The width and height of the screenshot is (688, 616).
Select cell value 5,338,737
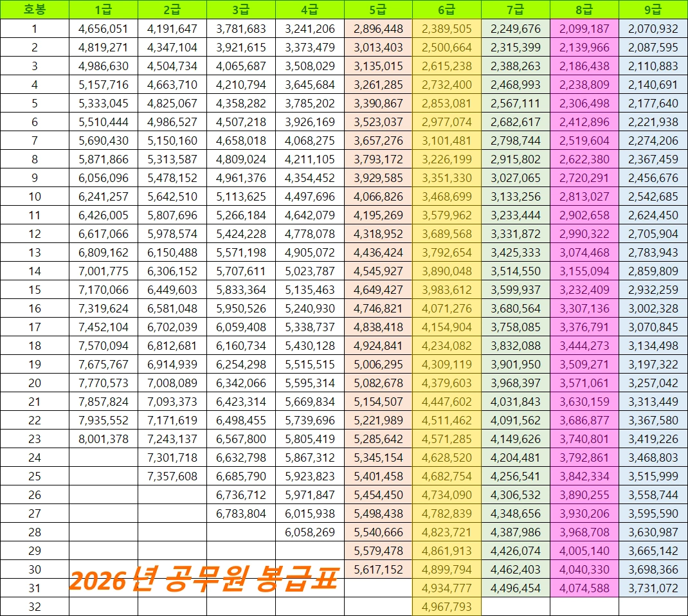(x=310, y=327)
